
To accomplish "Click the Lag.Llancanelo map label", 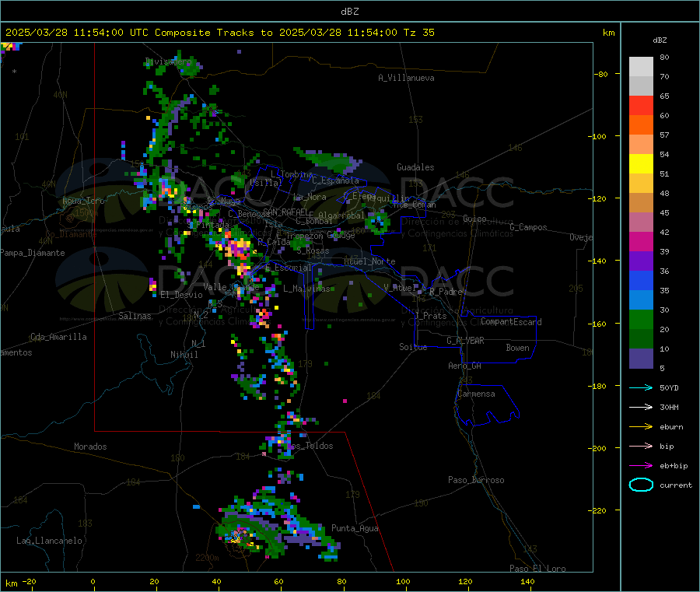I will coord(50,541).
